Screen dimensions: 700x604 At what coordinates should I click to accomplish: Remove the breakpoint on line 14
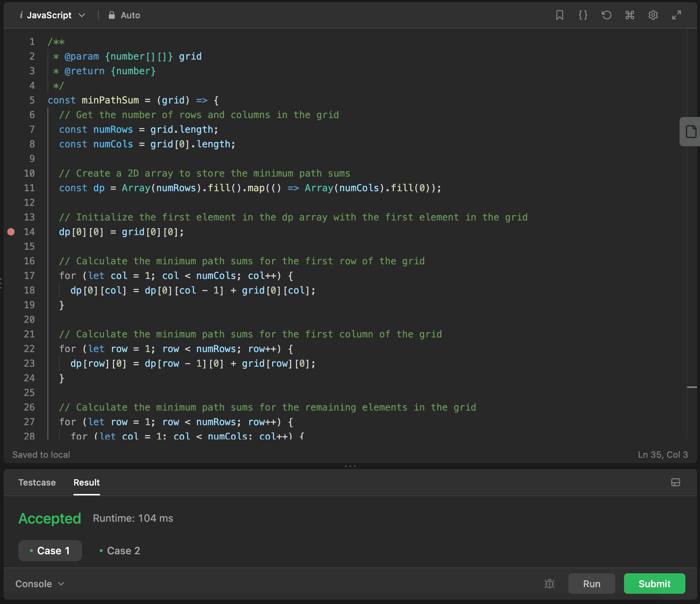[11, 232]
